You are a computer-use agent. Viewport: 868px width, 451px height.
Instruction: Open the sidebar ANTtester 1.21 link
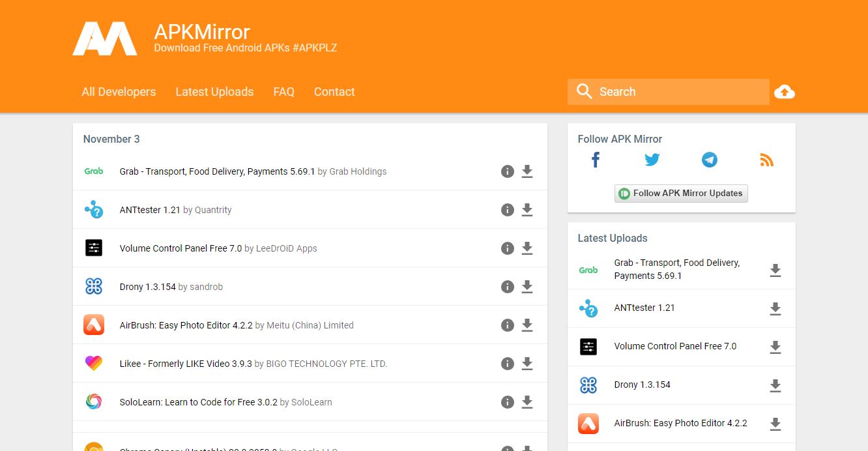[x=644, y=308]
